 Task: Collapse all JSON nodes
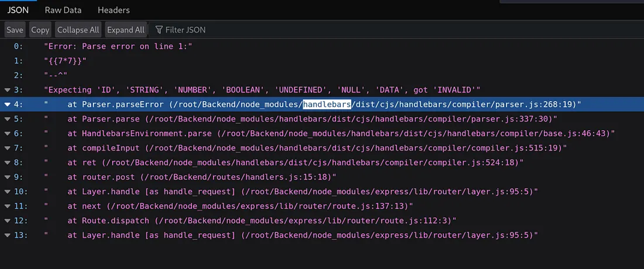(x=78, y=30)
